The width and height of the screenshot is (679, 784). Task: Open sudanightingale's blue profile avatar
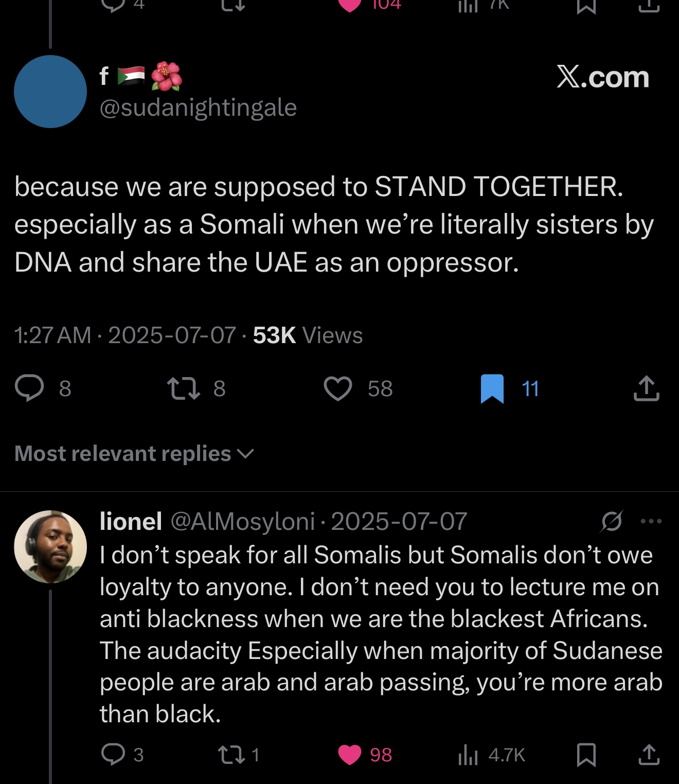[x=50, y=92]
